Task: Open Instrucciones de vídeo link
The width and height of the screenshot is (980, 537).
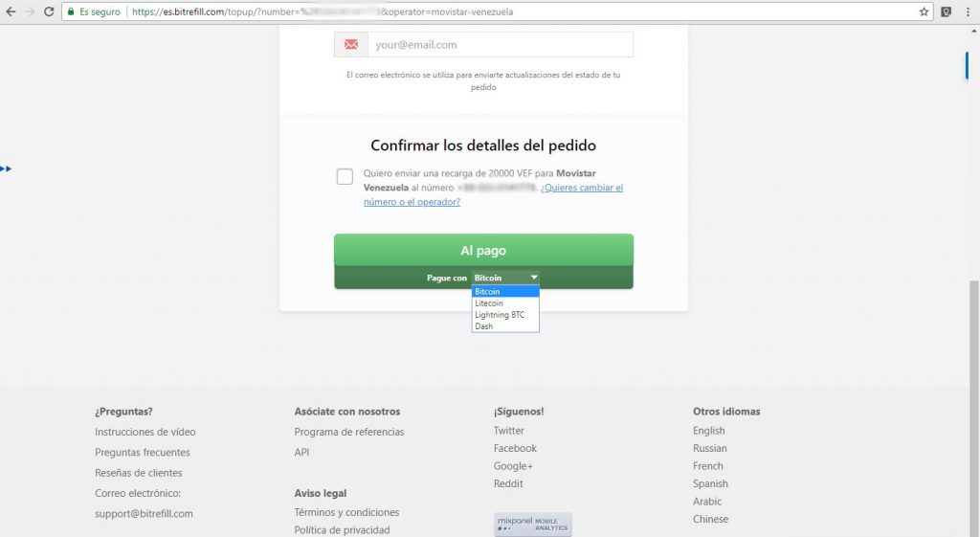Action: pyautogui.click(x=145, y=432)
